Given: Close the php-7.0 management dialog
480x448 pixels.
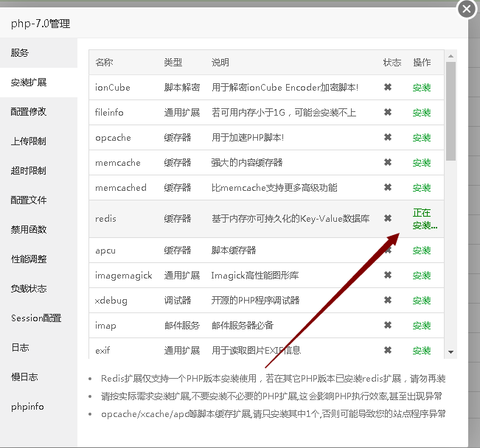Looking at the screenshot, I should click(467, 9).
